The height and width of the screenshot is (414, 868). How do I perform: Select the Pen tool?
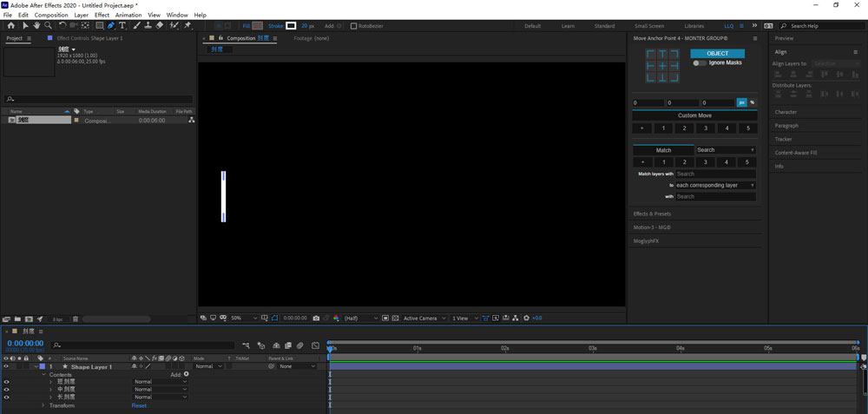(x=111, y=26)
